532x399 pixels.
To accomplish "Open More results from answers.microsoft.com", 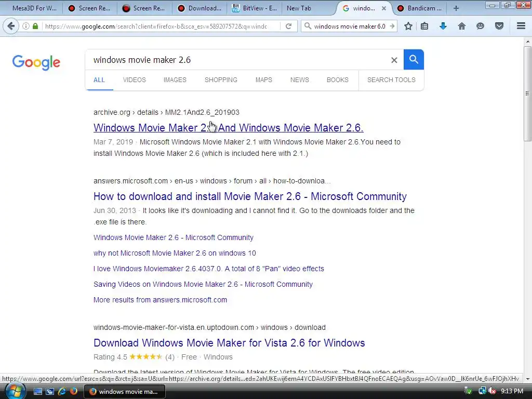I will pyautogui.click(x=160, y=300).
